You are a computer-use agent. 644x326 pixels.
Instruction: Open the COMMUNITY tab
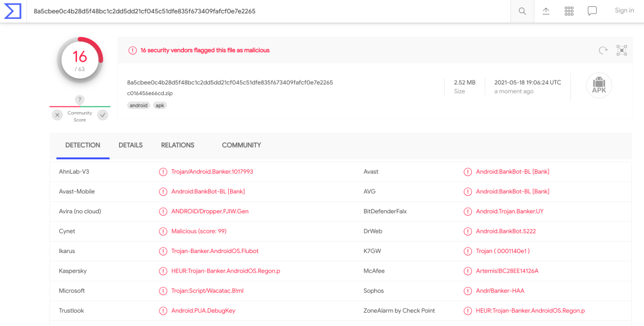(241, 145)
